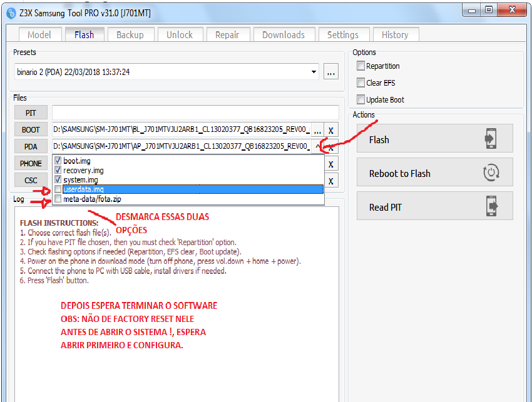Go to the Unlock tab
The width and height of the screenshot is (532, 402).
point(180,35)
